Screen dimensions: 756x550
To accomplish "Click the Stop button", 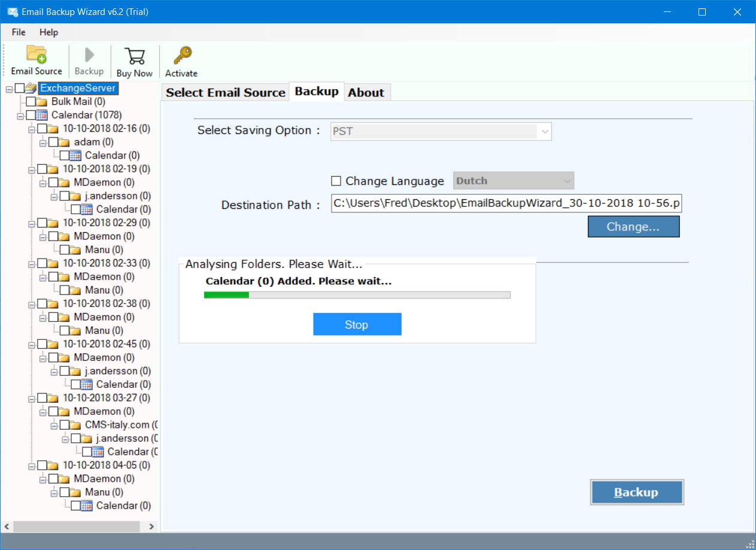I will point(357,324).
